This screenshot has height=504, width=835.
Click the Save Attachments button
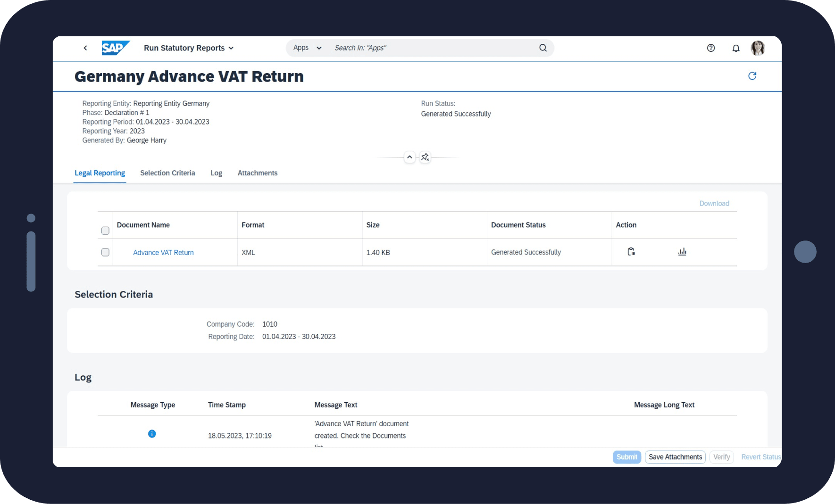point(675,457)
